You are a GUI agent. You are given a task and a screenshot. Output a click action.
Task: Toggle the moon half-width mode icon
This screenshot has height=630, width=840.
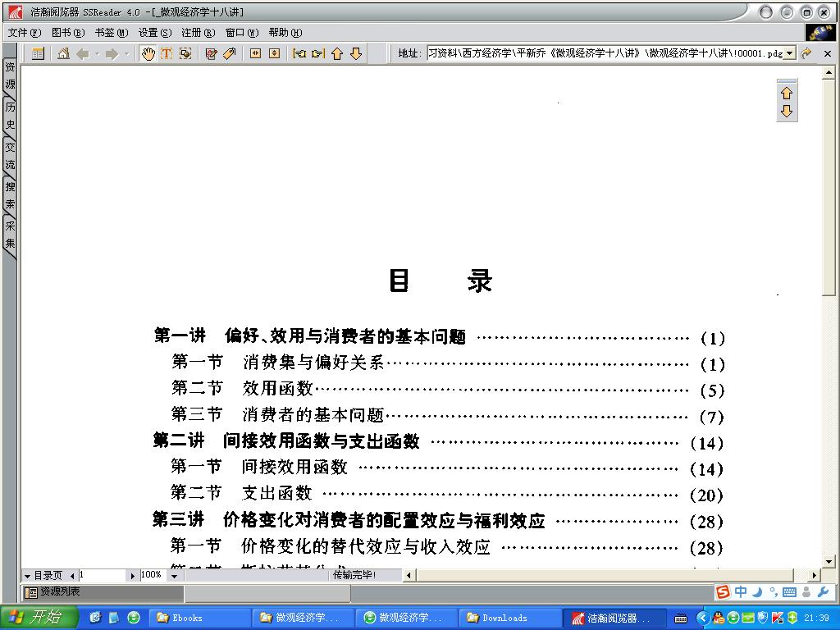coord(757,592)
